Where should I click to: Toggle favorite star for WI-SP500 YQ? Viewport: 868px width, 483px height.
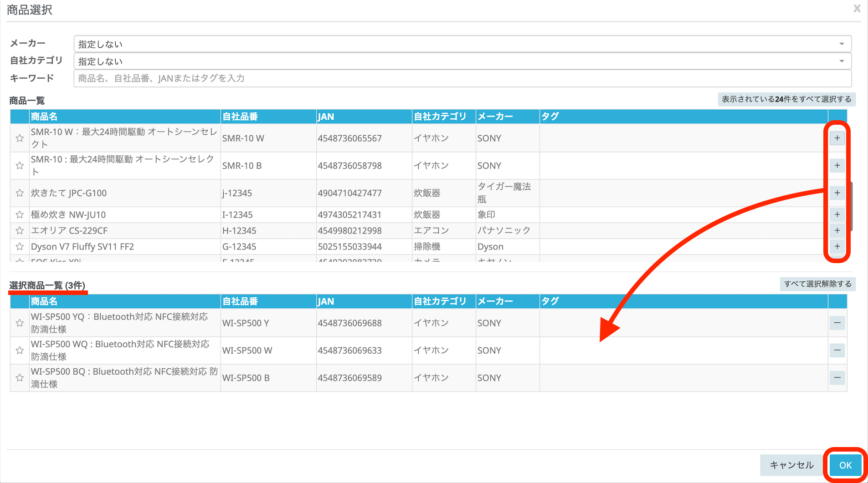click(x=20, y=323)
